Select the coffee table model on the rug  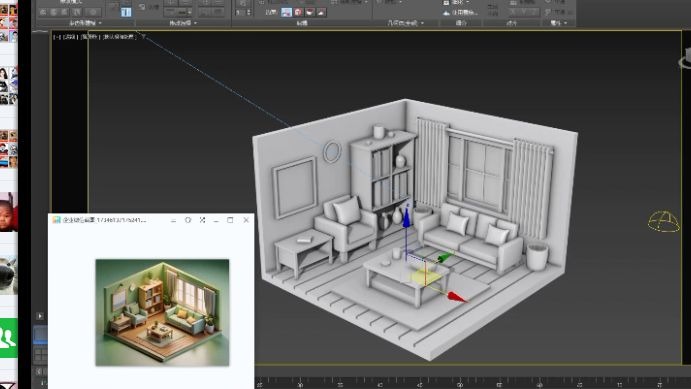(407, 278)
